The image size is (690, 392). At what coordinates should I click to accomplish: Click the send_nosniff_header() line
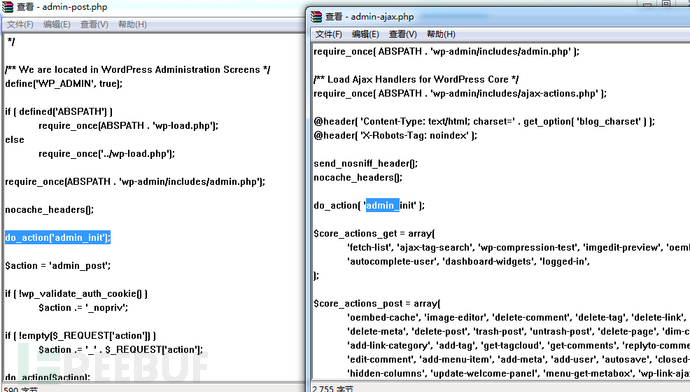click(366, 164)
